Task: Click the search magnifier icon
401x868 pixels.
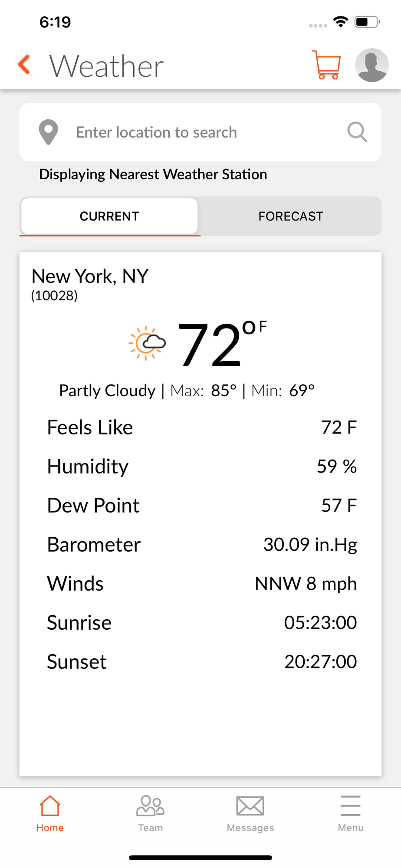Action: [357, 132]
